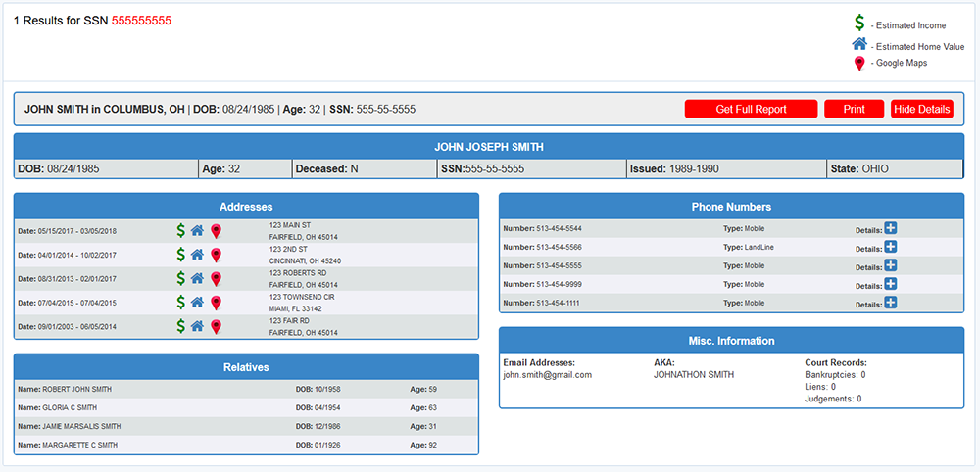980x472 pixels.
Task: Open Google Maps pin for 123 Townsend Cir
Action: coord(216,304)
